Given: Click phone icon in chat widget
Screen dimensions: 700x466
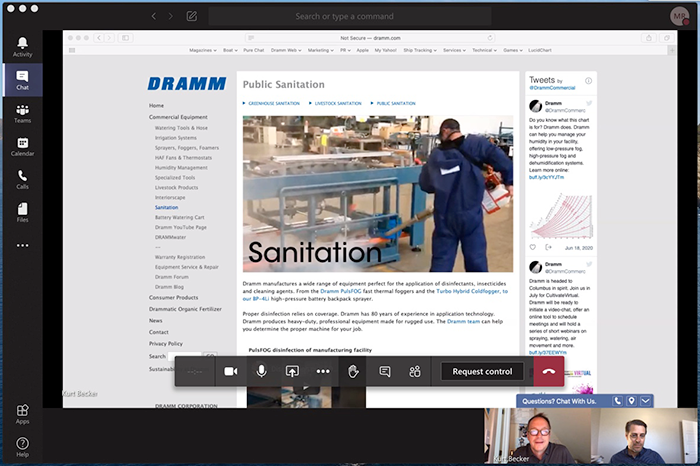Looking at the screenshot, I should 617,401.
